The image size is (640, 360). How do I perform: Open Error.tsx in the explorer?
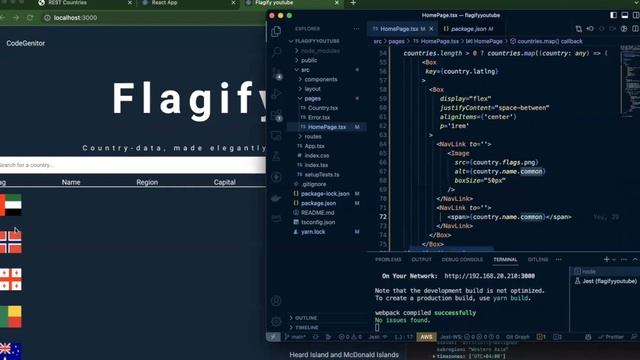pyautogui.click(x=319, y=118)
